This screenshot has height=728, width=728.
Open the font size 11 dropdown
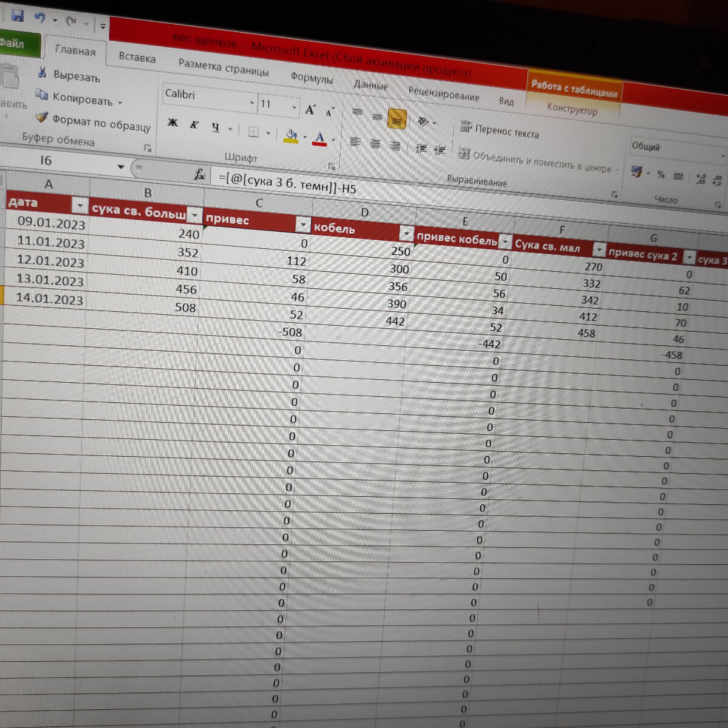point(294,108)
